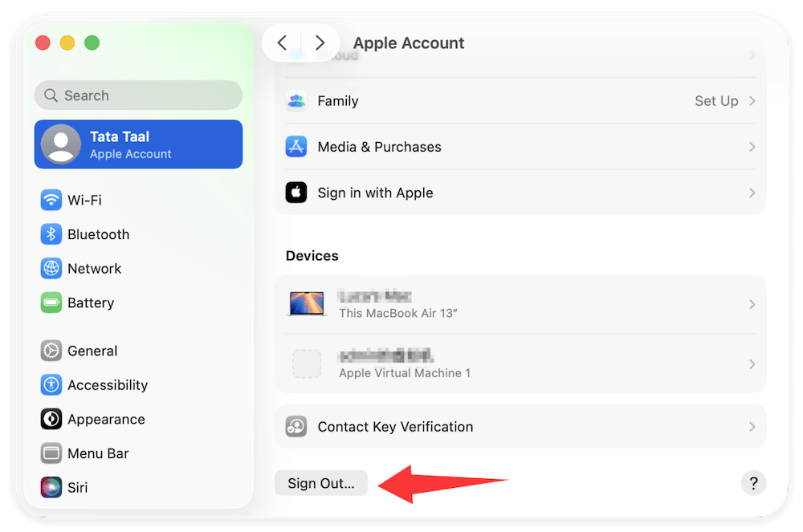Viewport: 803px width, 532px height.
Task: Open Contact Key Verification row
Action: pyautogui.click(x=520, y=427)
